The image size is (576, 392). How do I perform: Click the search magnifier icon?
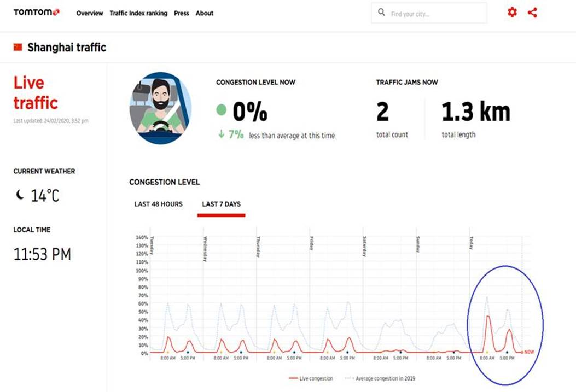(x=381, y=13)
